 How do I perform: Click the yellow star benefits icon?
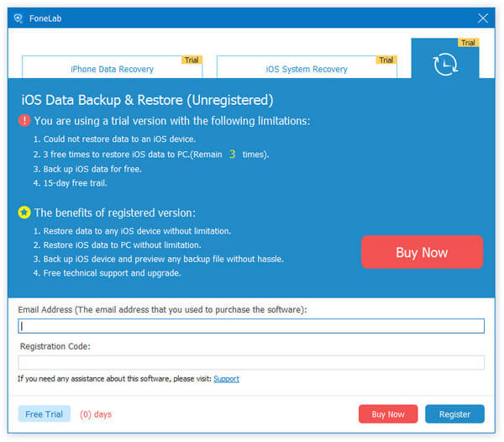(24, 213)
